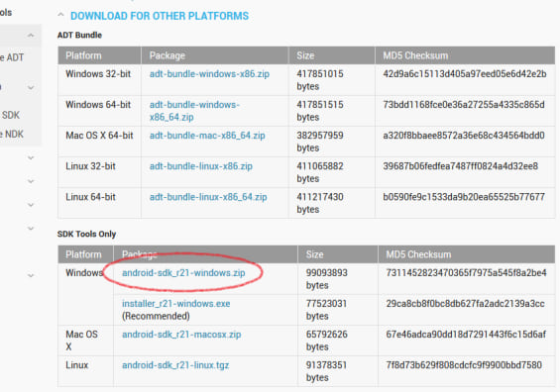Select MD5 checksum 39687b06fedfea7487ff0824a4d32ee8

tap(460, 166)
